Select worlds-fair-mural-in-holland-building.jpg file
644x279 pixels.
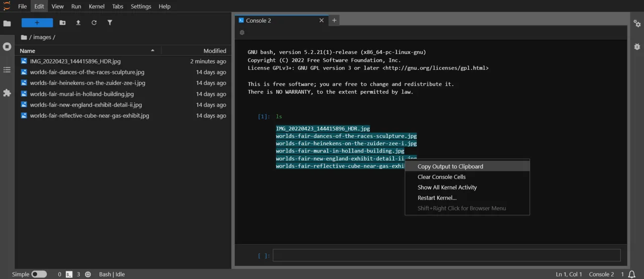click(123, 94)
